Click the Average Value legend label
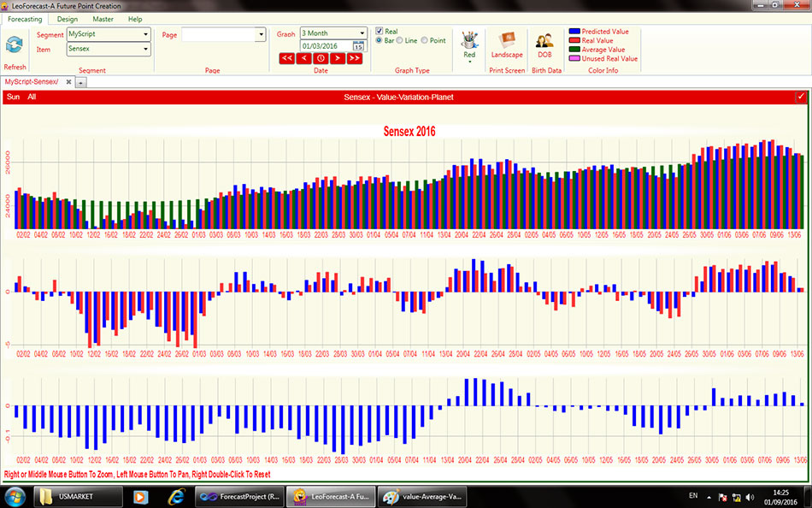This screenshot has width=812, height=508. coord(603,50)
